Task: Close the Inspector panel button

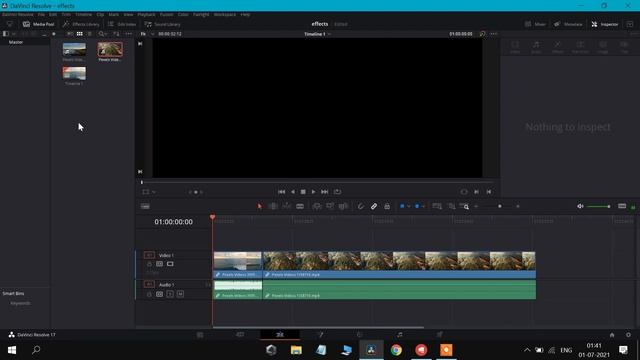Action: (604, 24)
